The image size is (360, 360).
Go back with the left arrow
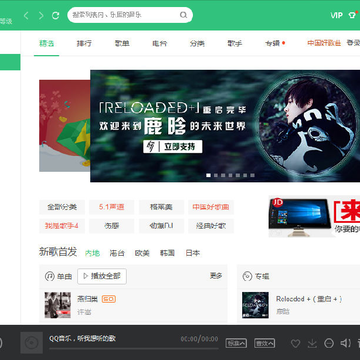pos(26,15)
